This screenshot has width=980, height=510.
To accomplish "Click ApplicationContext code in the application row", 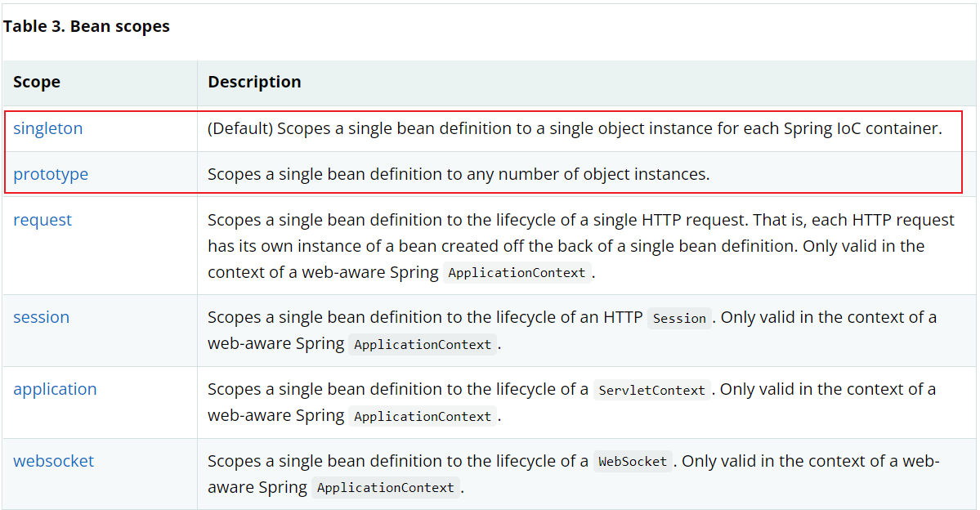I will point(423,416).
